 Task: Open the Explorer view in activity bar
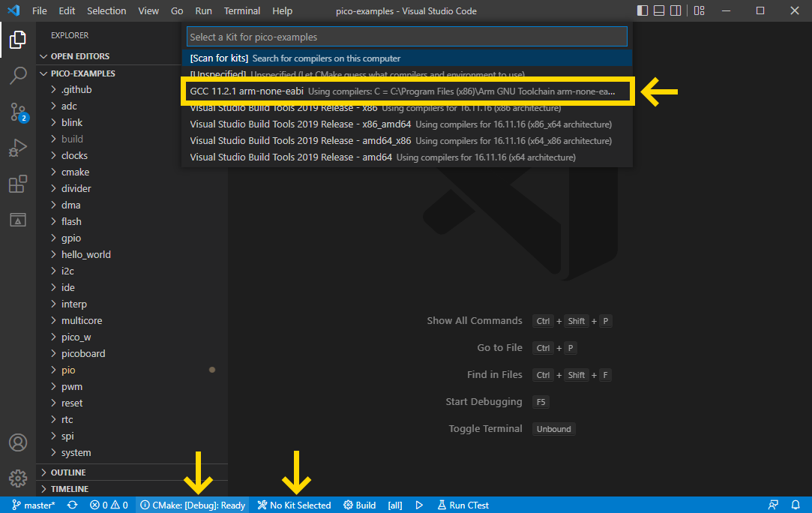pos(17,40)
